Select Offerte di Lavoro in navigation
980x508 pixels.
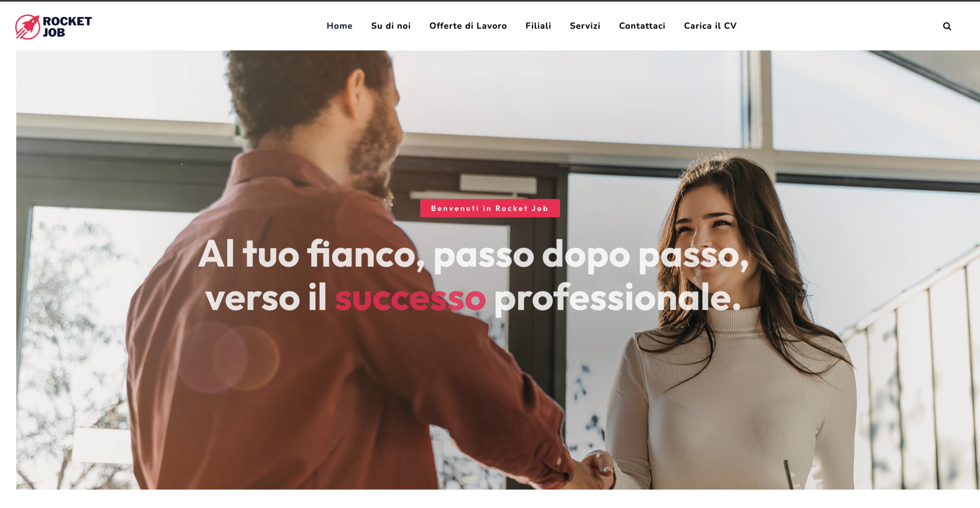point(468,26)
